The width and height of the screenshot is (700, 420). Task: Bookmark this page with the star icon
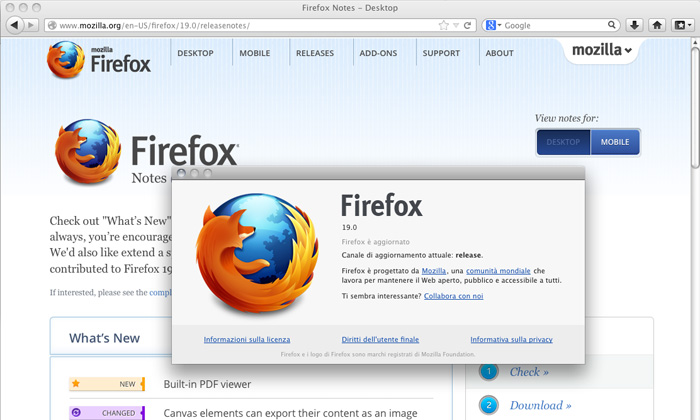443,25
